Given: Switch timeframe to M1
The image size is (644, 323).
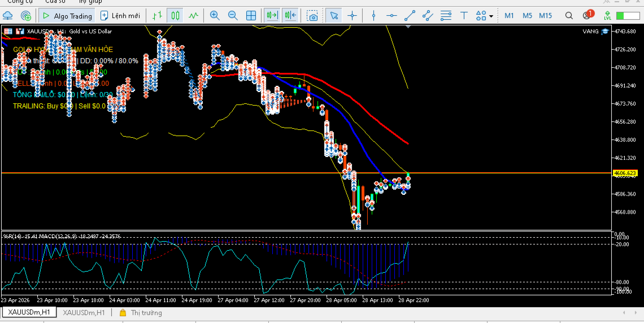Looking at the screenshot, I should click(509, 16).
